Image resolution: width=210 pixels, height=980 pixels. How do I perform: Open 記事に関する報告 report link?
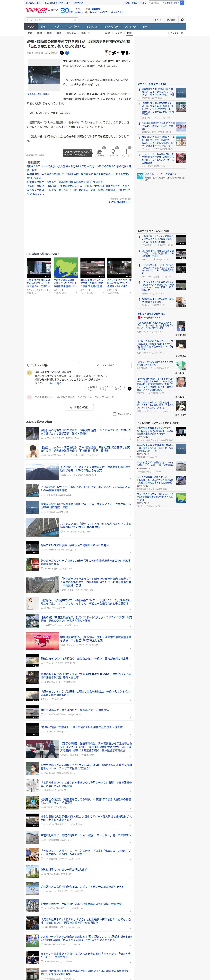(x=35, y=155)
